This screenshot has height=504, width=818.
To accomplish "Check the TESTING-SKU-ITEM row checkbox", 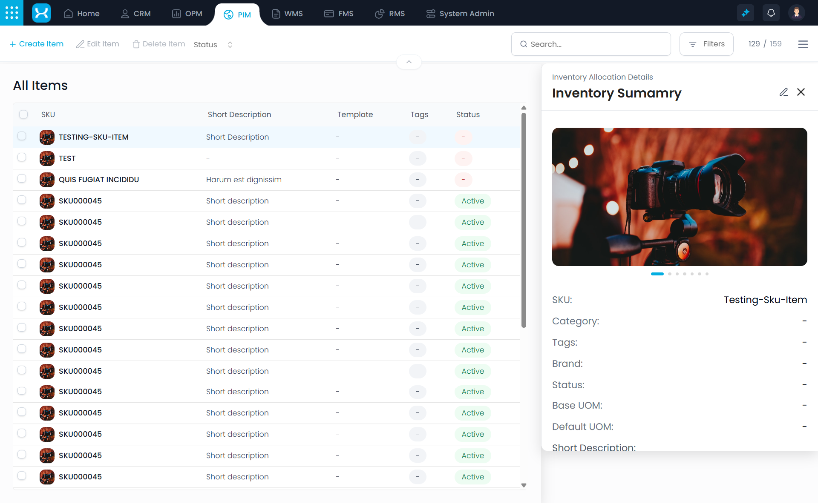I will point(22,136).
